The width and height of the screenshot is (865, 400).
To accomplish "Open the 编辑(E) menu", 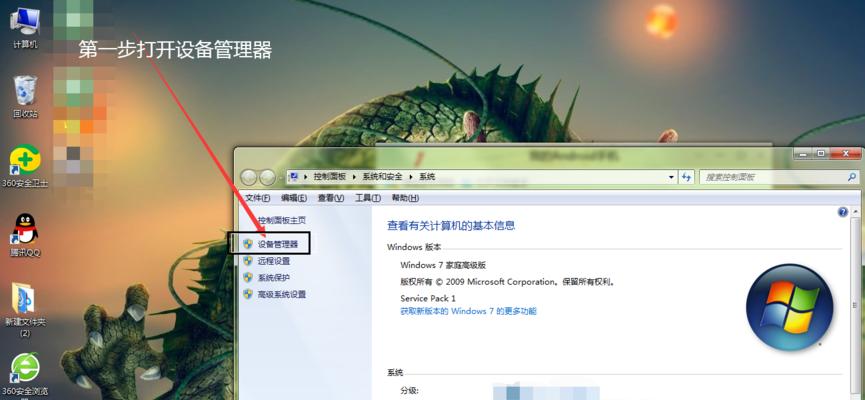I will [293, 198].
